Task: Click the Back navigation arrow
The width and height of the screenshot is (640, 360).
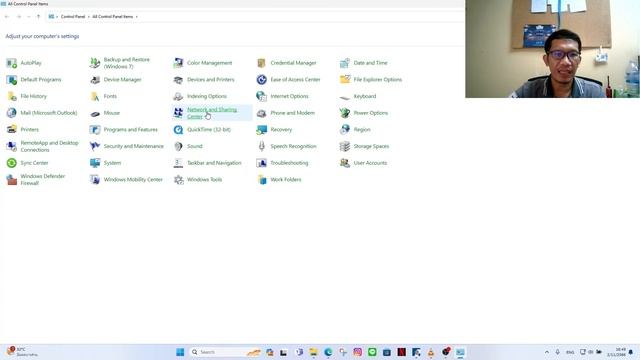Action: [7, 17]
